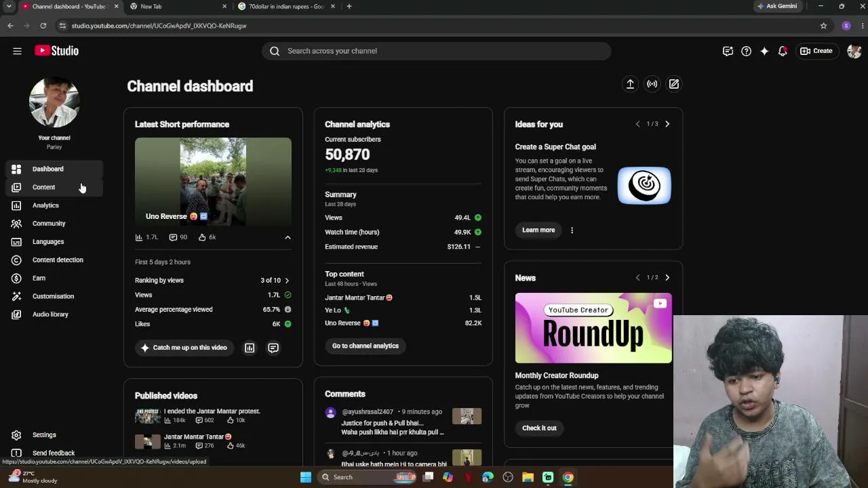Open the Creator RoundUp news thumbnail

pyautogui.click(x=593, y=328)
